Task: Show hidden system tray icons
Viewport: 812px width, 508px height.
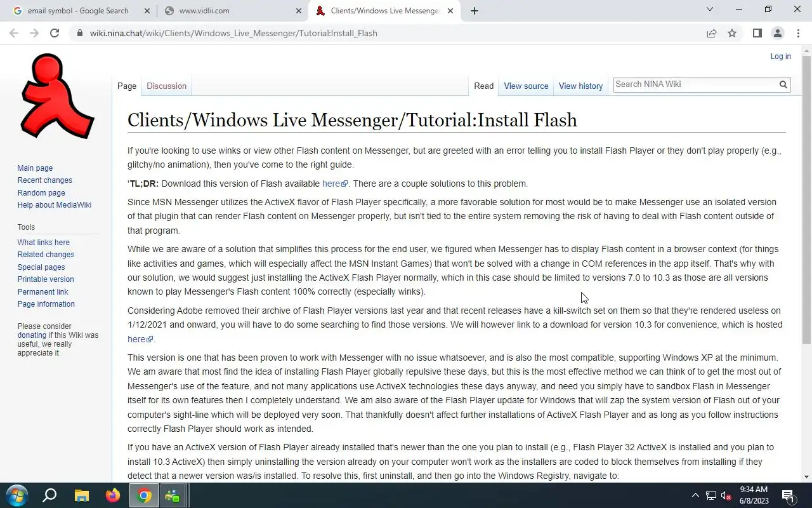Action: pyautogui.click(x=695, y=495)
